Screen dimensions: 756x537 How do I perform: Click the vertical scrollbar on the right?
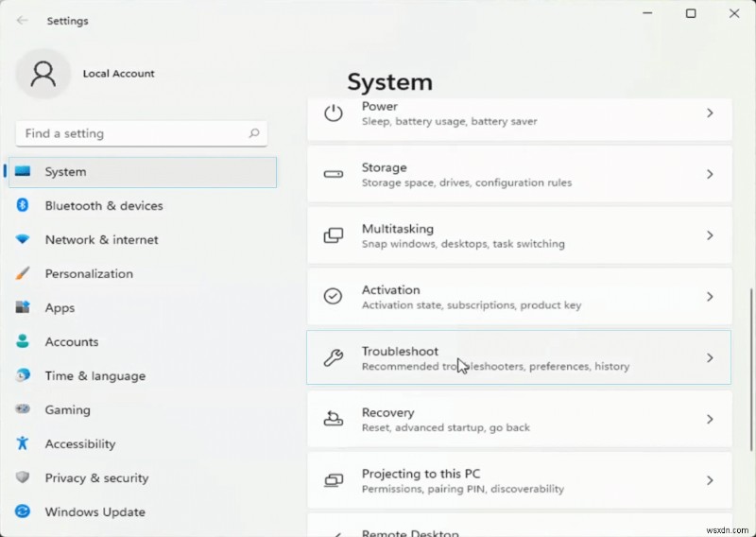pos(750,359)
